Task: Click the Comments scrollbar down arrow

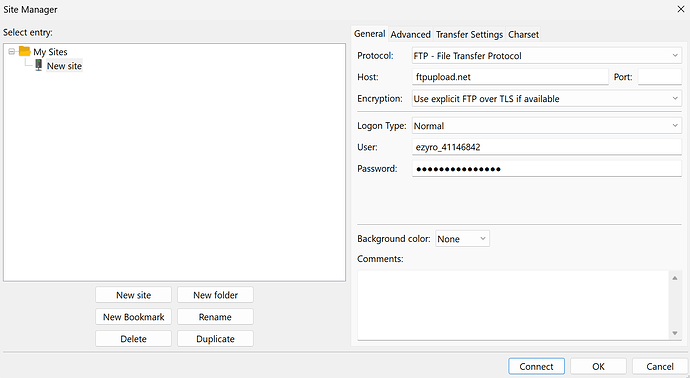Action: [675, 333]
